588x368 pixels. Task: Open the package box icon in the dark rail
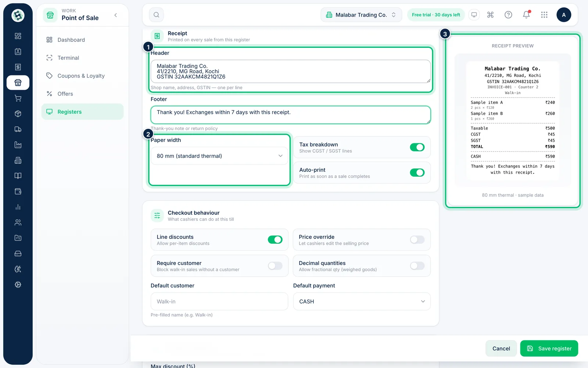click(x=18, y=114)
